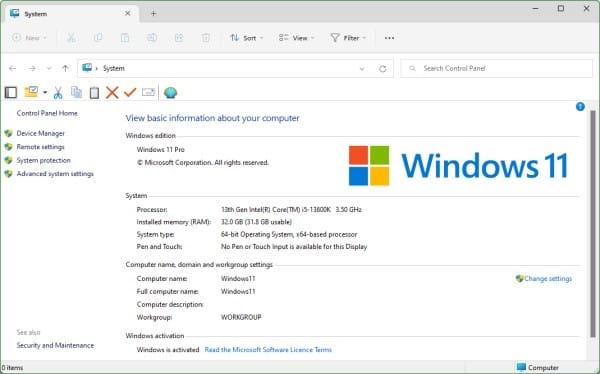
Task: Open Control Panel Home
Action: [x=47, y=113]
